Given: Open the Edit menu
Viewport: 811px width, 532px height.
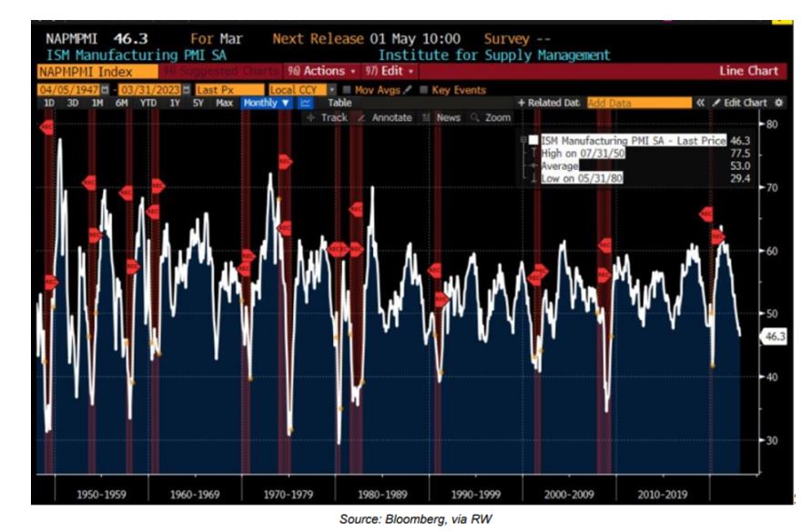Looking at the screenshot, I should pos(394,70).
